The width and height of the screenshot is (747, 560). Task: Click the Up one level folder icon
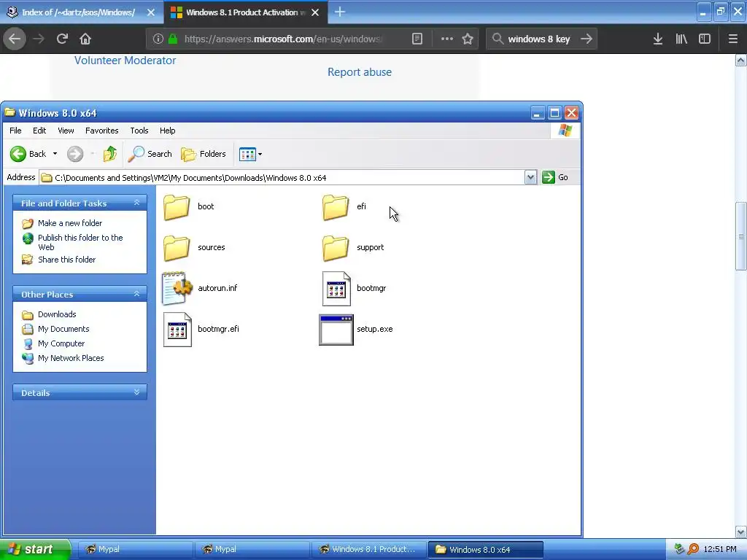(110, 154)
